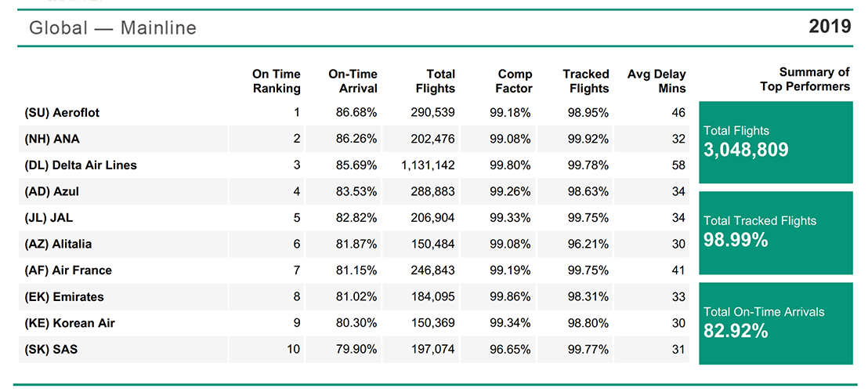Select the Total On-Time Arrivals 82.92% box
The width and height of the screenshot is (868, 392).
pos(774,322)
